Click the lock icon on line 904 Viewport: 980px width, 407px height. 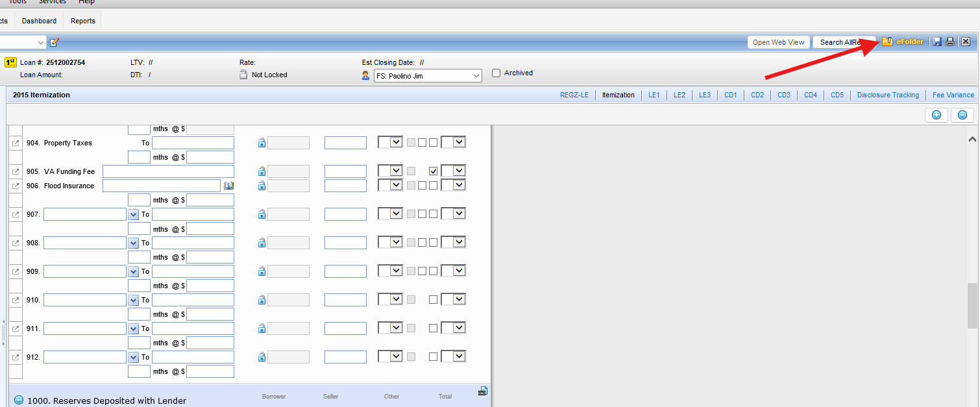[262, 143]
